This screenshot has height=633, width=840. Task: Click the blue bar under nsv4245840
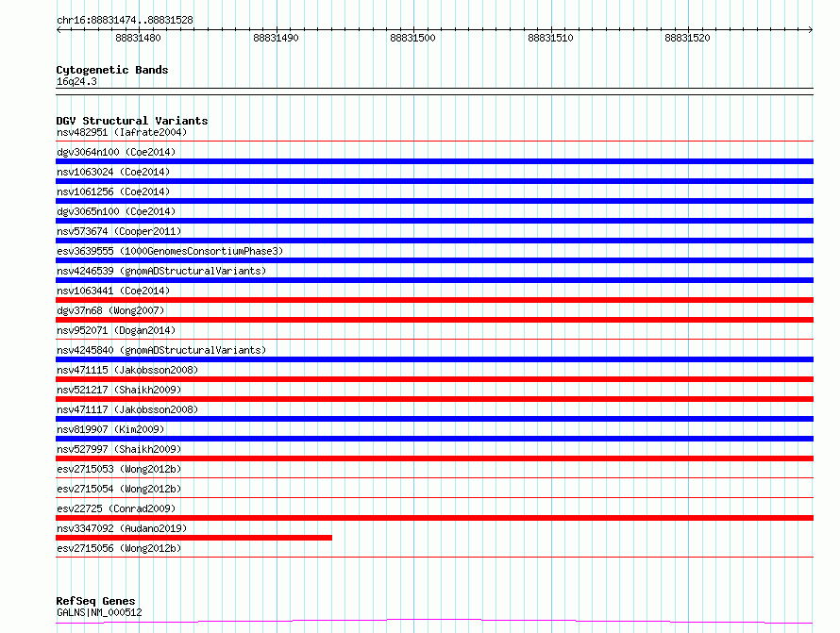[x=434, y=359]
